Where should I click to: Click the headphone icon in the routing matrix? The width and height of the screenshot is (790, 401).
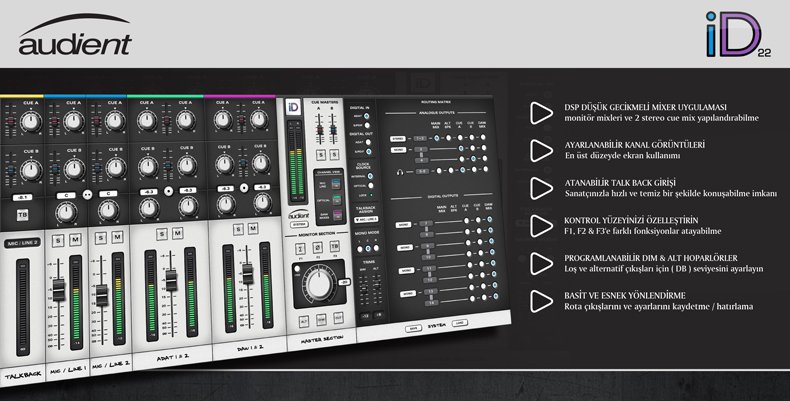coord(400,172)
